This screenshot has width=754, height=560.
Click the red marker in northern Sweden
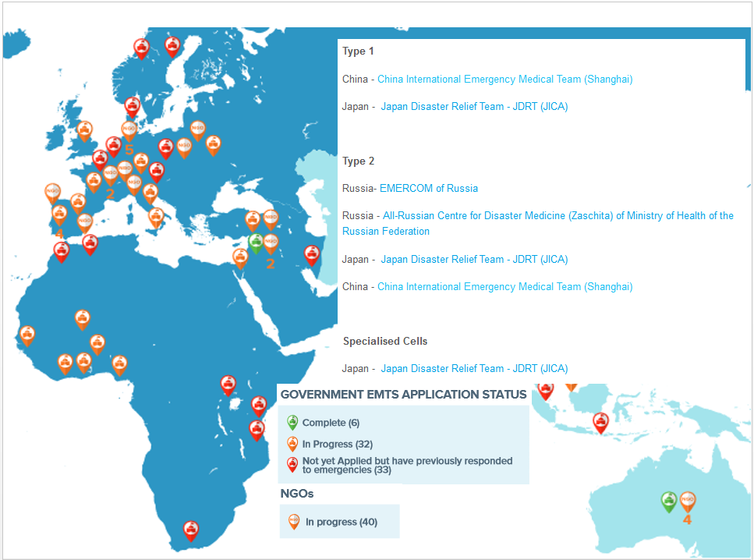pyautogui.click(x=172, y=47)
